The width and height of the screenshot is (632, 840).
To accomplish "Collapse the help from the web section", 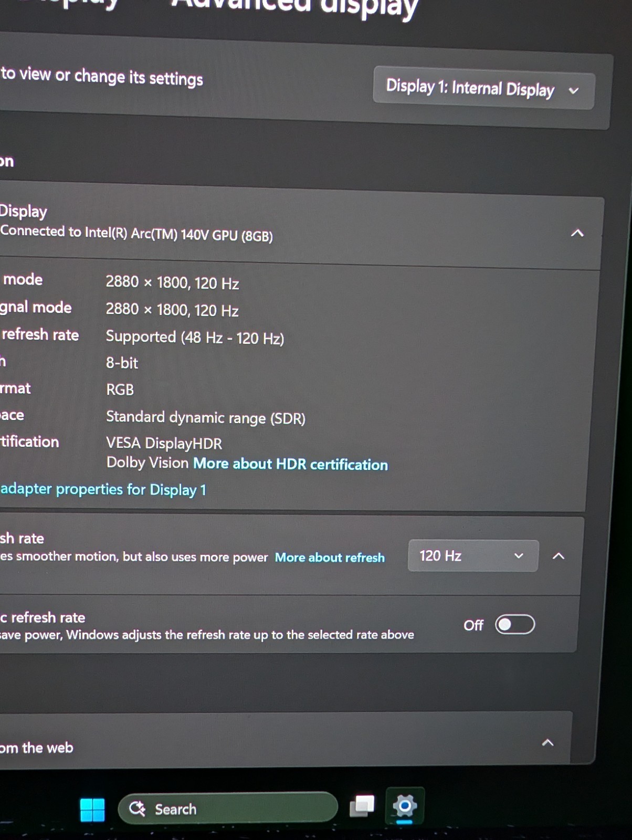I will (x=547, y=742).
